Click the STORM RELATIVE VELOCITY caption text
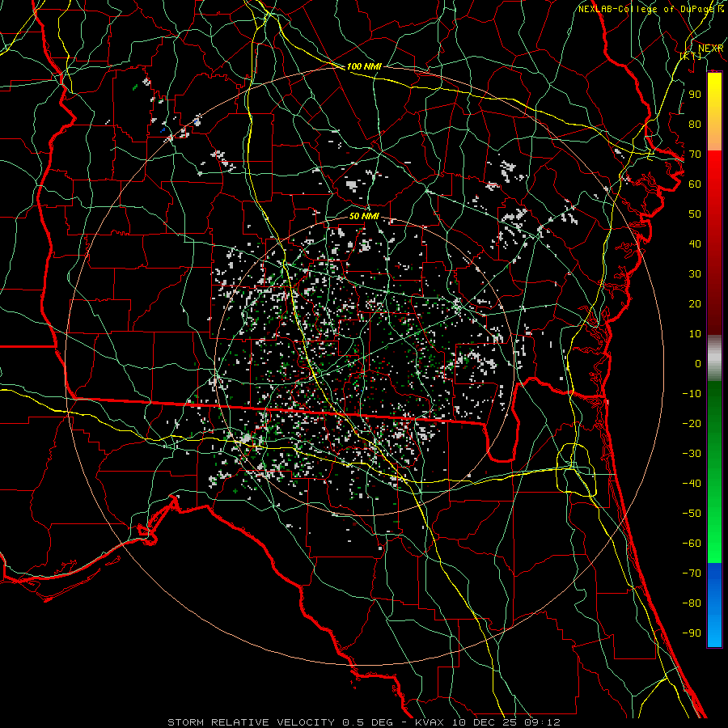Image resolution: width=728 pixels, height=728 pixels. coord(251,722)
